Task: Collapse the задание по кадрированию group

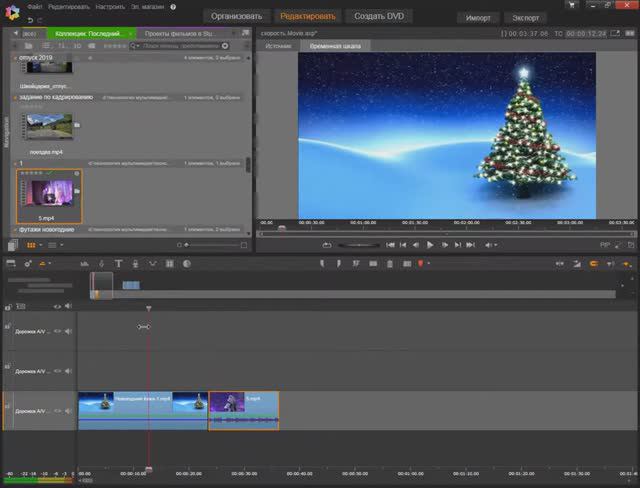Action: (15, 98)
